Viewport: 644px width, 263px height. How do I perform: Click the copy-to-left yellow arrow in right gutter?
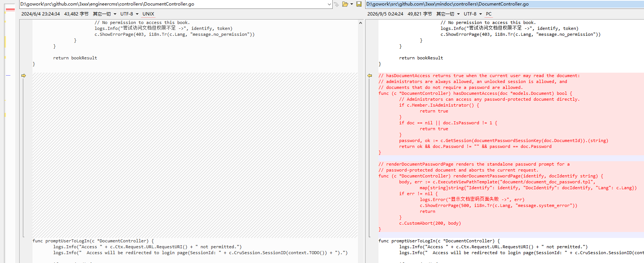[370, 76]
